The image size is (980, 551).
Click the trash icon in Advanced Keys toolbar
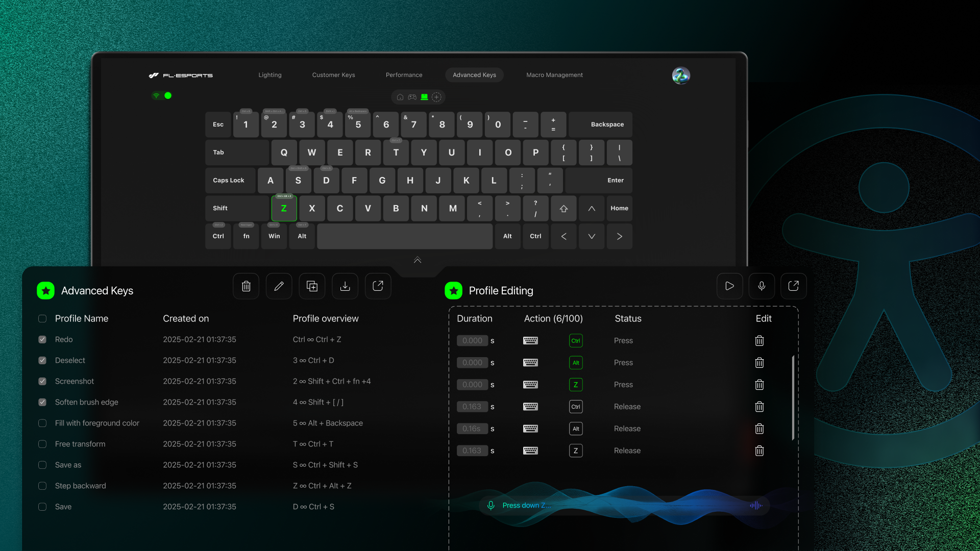click(246, 286)
